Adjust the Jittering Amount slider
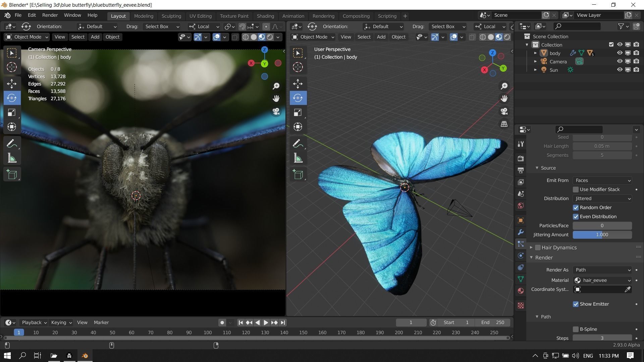 pos(602,235)
